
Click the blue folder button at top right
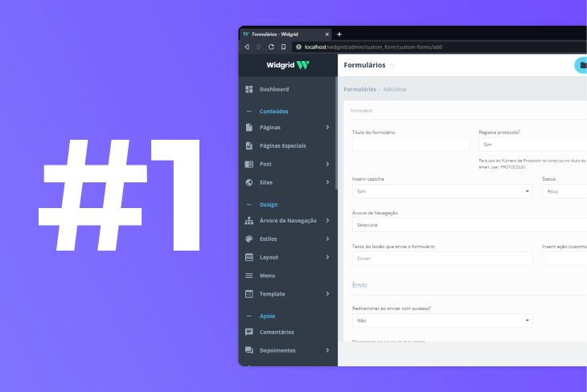coord(581,66)
